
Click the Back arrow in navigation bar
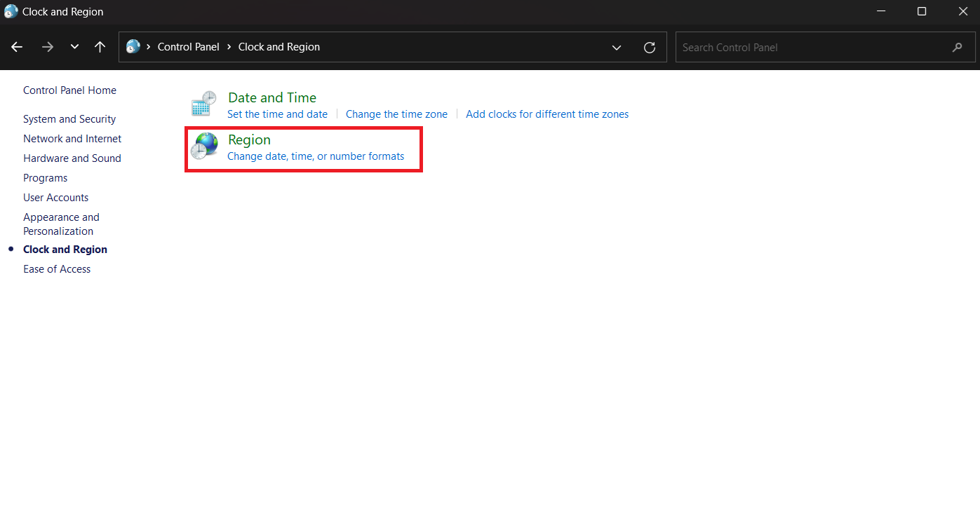[17, 47]
